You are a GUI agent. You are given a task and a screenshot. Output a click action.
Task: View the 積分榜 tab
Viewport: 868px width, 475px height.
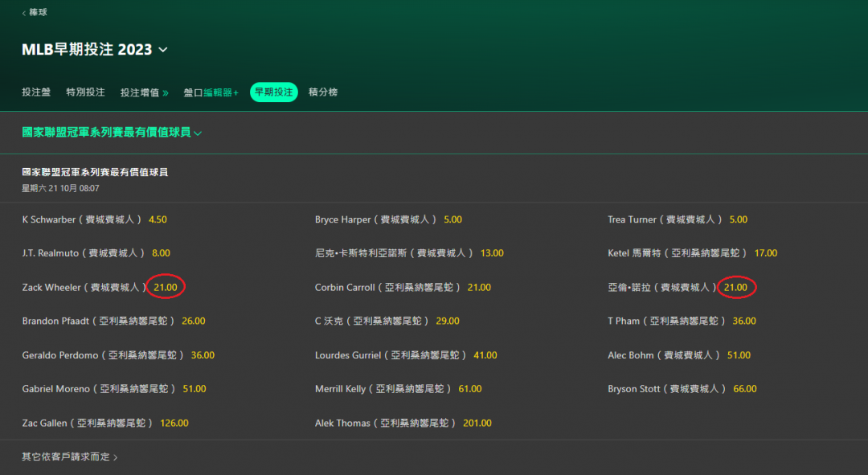[x=323, y=92]
